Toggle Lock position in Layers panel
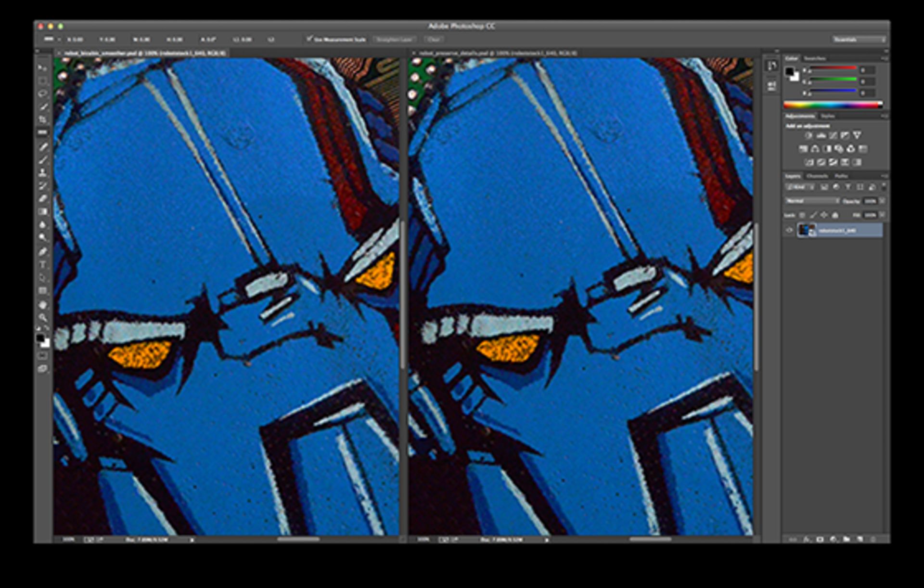Screen dimensions: 924x588 pos(824,215)
